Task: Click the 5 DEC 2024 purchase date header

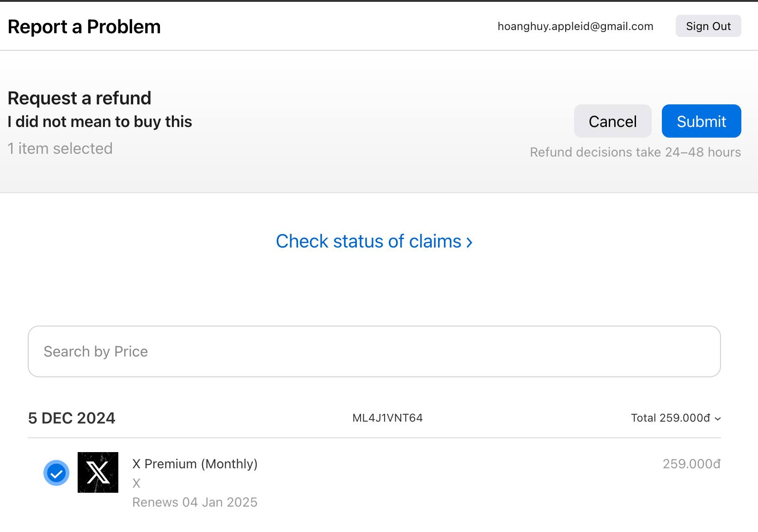Action: 72,418
